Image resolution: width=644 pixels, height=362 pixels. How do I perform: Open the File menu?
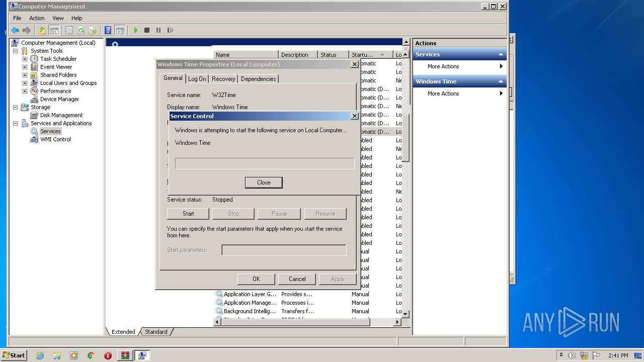17,18
